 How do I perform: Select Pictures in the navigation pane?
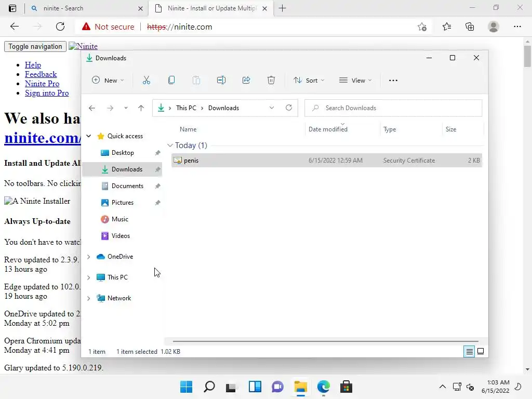pyautogui.click(x=122, y=203)
